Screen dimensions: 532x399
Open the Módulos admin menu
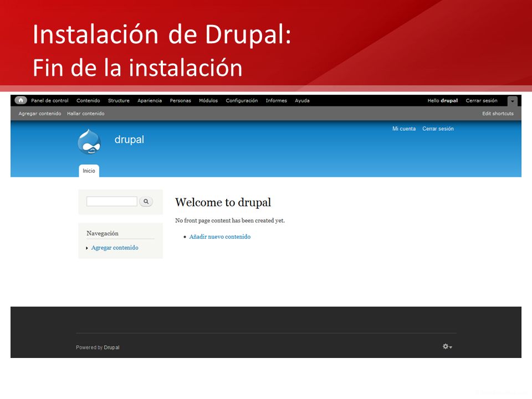coord(208,101)
